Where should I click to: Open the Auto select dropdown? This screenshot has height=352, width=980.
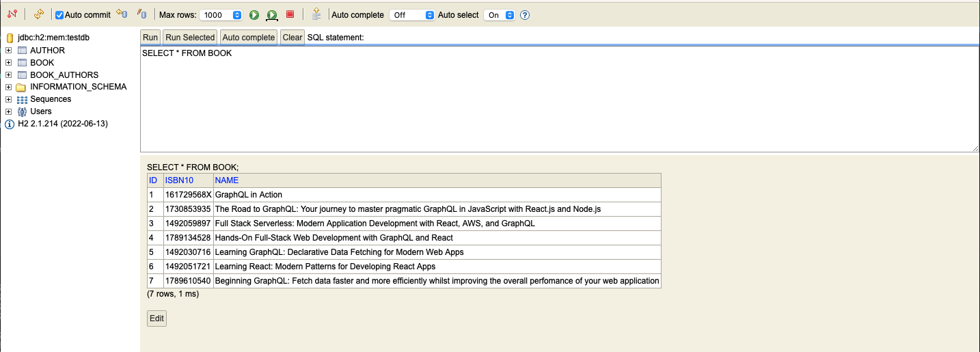[x=500, y=15]
